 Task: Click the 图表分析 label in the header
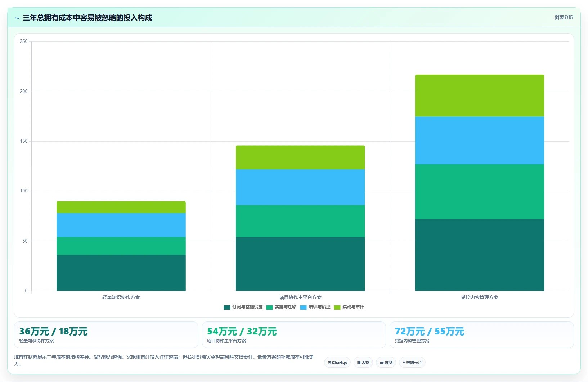pos(564,18)
